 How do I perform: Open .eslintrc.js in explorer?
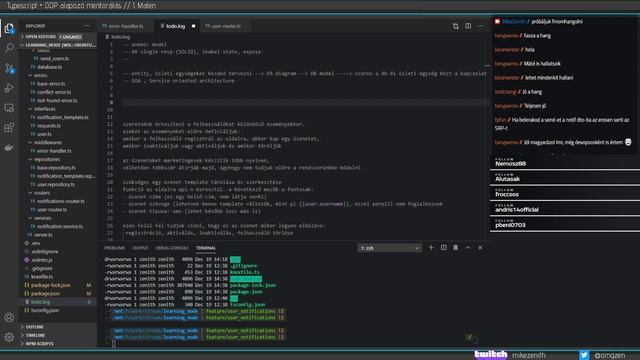pyautogui.click(x=41, y=260)
